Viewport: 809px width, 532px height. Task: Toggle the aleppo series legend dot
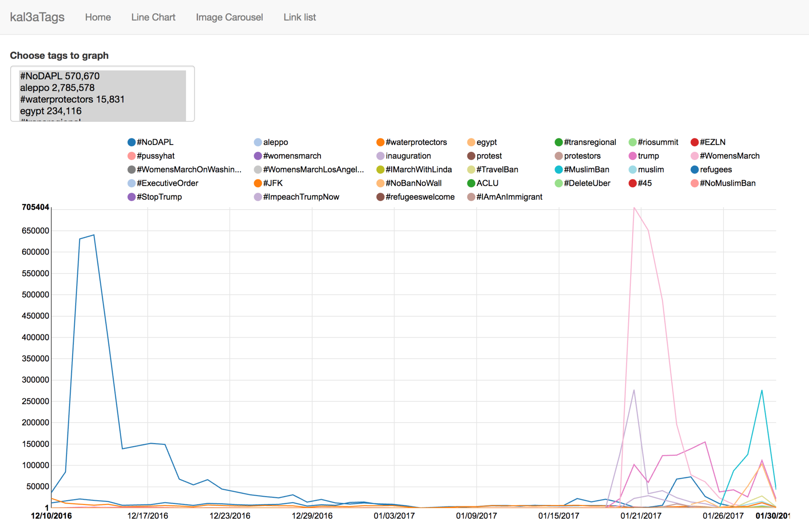[258, 142]
